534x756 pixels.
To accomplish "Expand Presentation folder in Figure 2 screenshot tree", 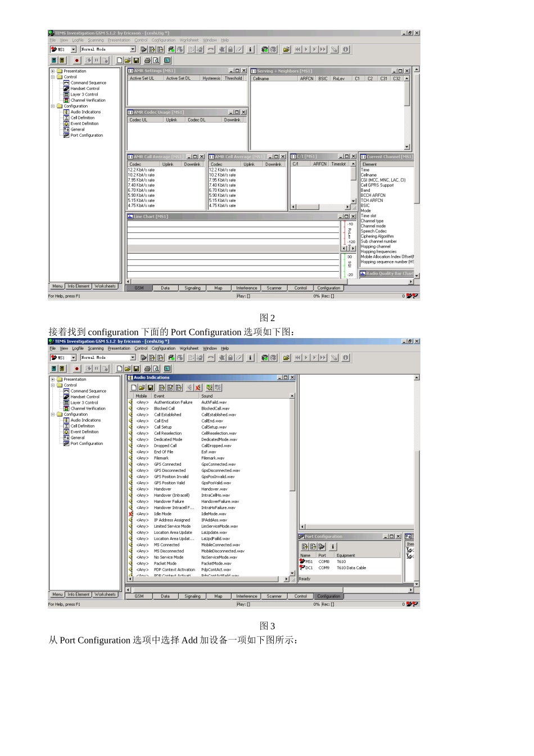I will pyautogui.click(x=53, y=71).
